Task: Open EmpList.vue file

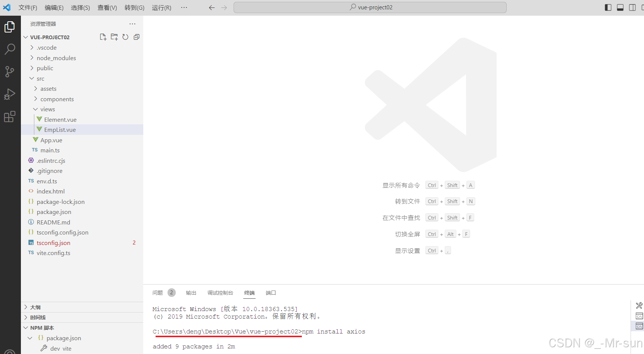Action: click(82, 130)
